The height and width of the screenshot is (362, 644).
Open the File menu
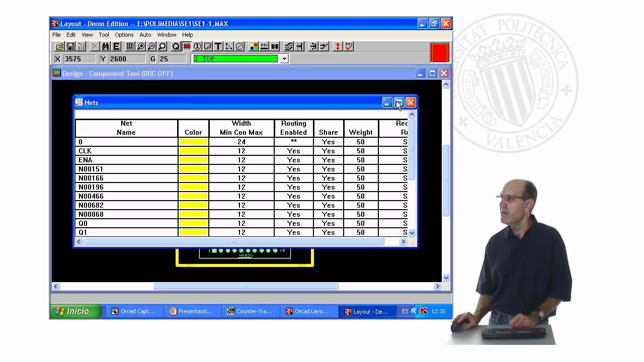[56, 35]
